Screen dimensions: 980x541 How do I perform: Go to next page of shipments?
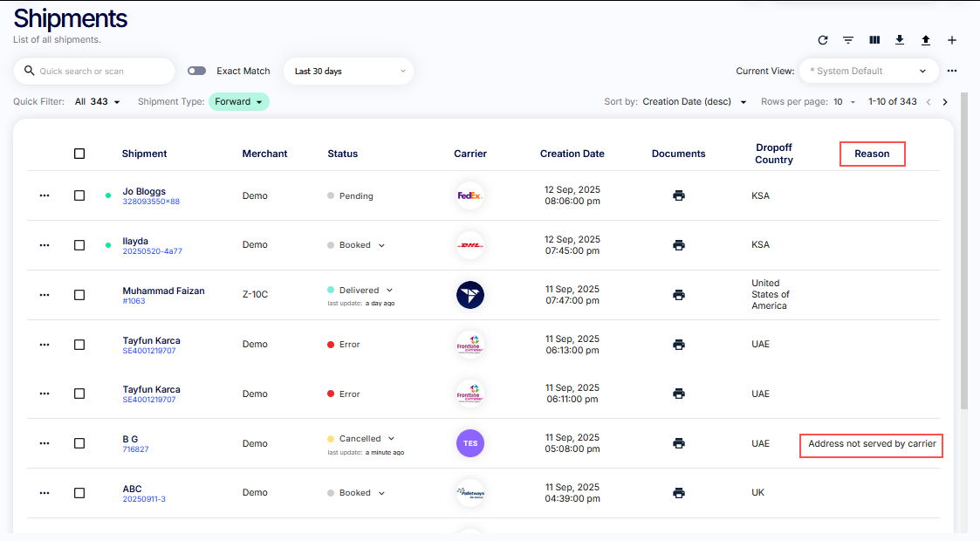[x=944, y=102]
